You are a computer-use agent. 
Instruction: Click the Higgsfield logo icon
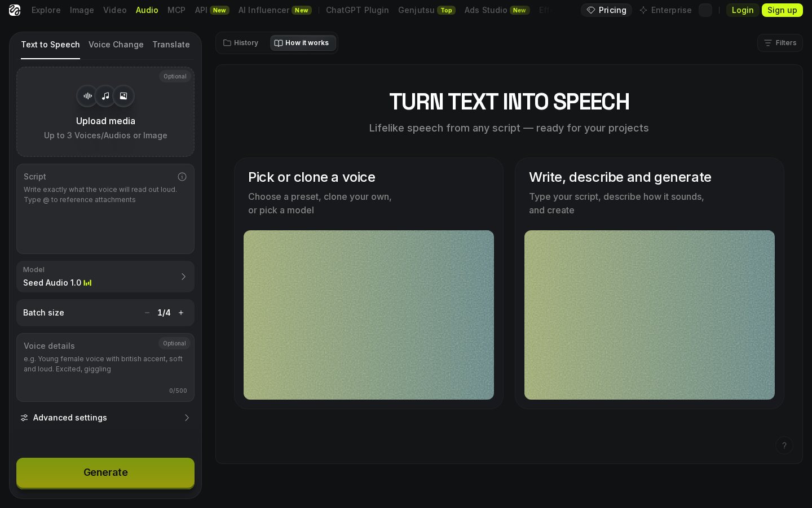pyautogui.click(x=15, y=10)
